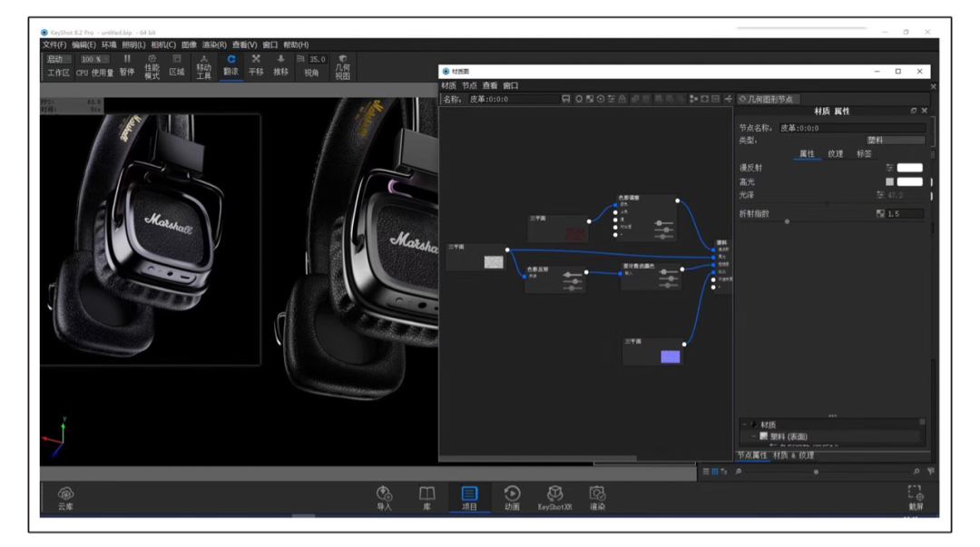Select the 平移 pan camera tool
This screenshot has width=980, height=547.
tap(256, 65)
